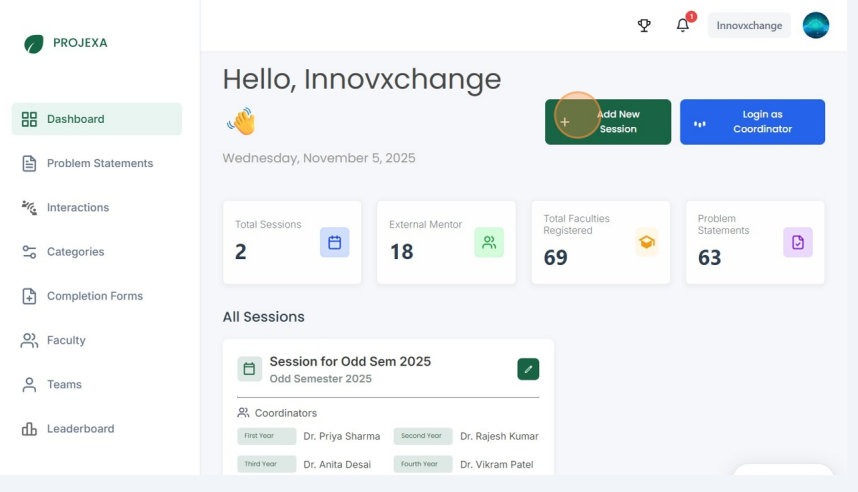
Task: View the Leaderboard page
Action: click(80, 429)
